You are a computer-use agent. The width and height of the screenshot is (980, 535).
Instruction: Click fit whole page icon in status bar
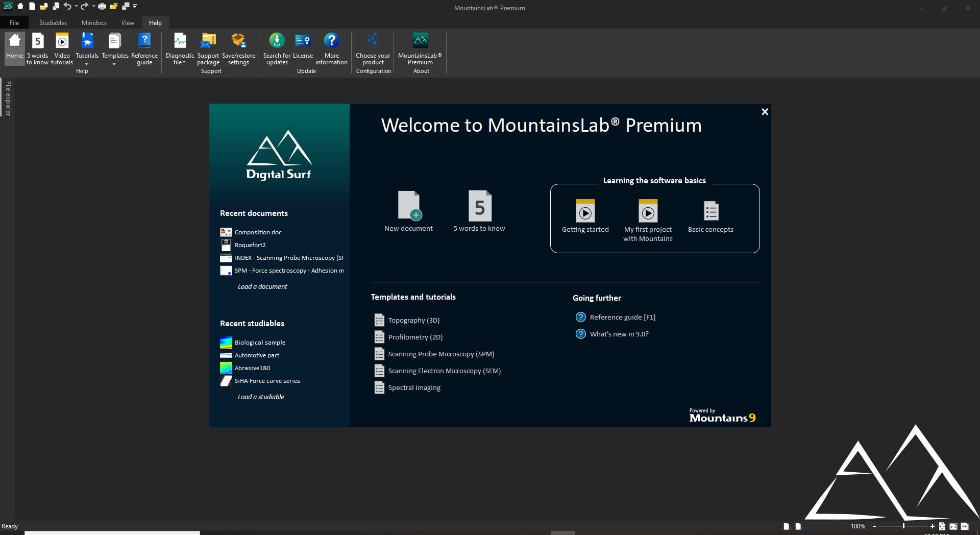[942, 526]
